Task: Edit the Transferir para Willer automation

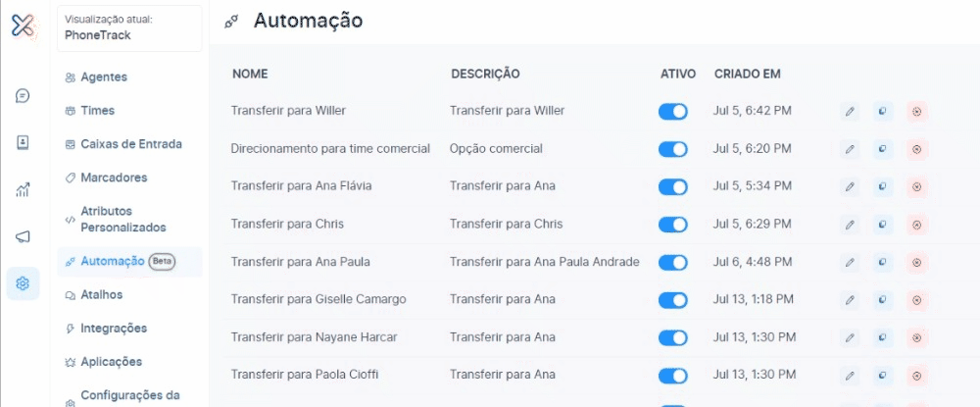Action: [850, 112]
